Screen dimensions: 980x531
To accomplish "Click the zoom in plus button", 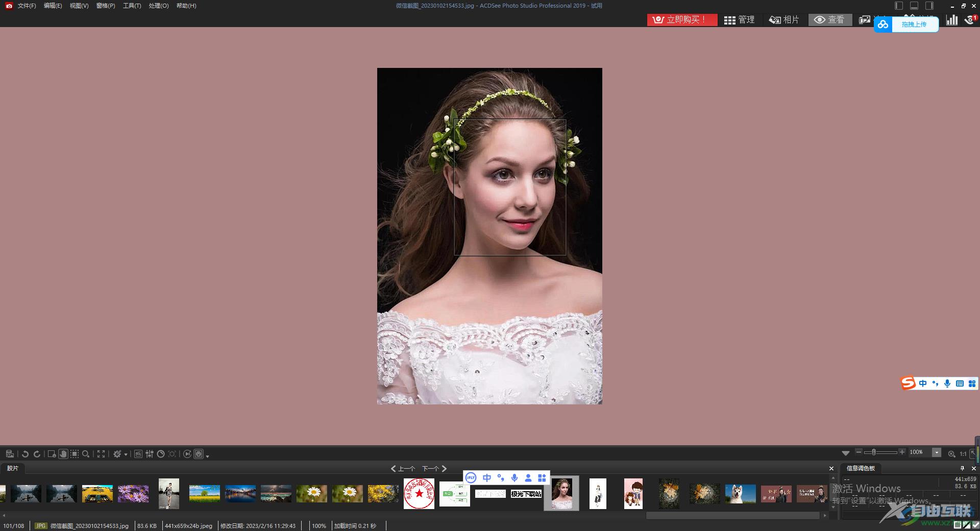I will point(902,452).
